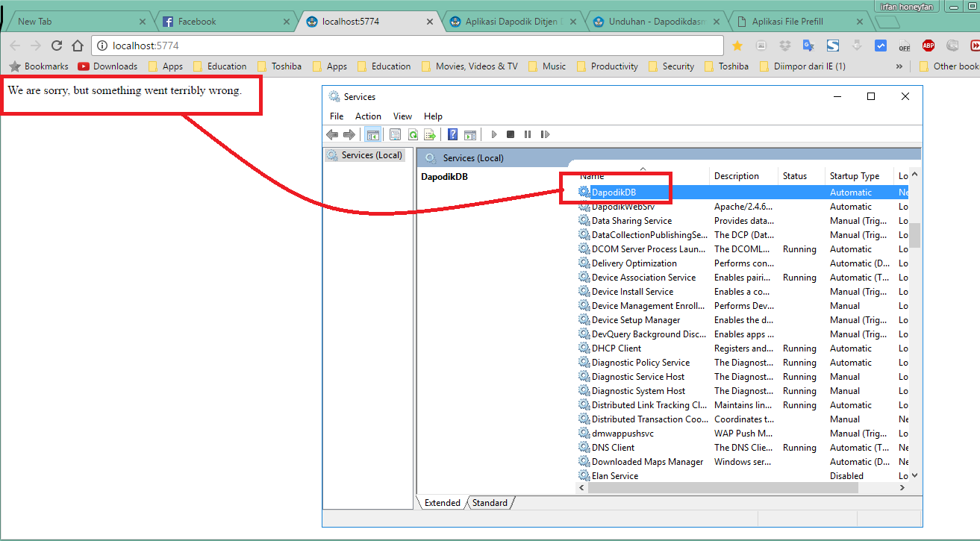Open the Music bookmark folder
Screen dimensions: 980x541
[x=546, y=66]
